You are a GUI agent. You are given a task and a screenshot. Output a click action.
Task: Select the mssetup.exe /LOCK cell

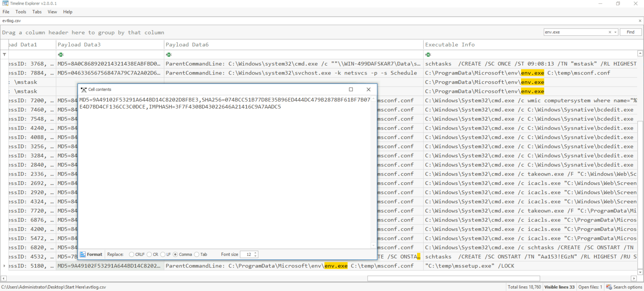pyautogui.click(x=530, y=266)
